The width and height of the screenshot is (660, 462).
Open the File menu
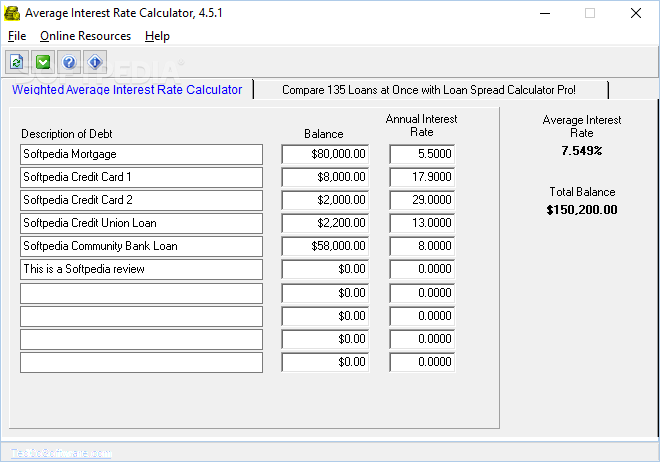coord(17,36)
